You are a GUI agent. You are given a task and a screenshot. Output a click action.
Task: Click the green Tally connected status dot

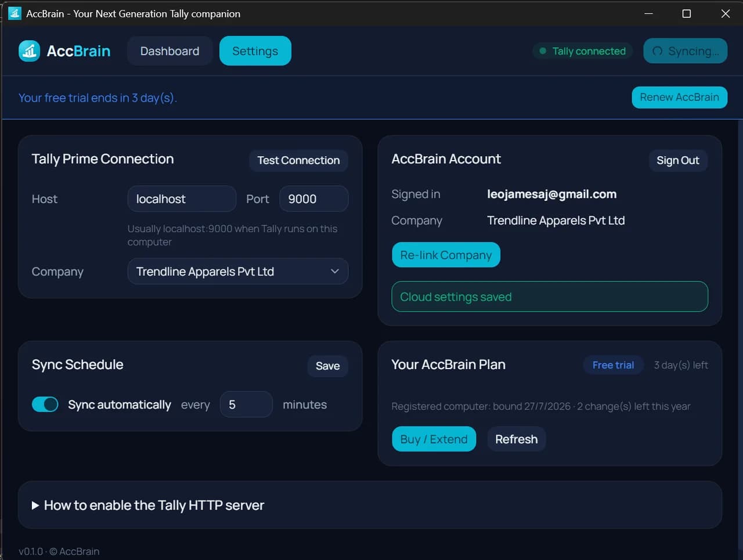click(543, 51)
